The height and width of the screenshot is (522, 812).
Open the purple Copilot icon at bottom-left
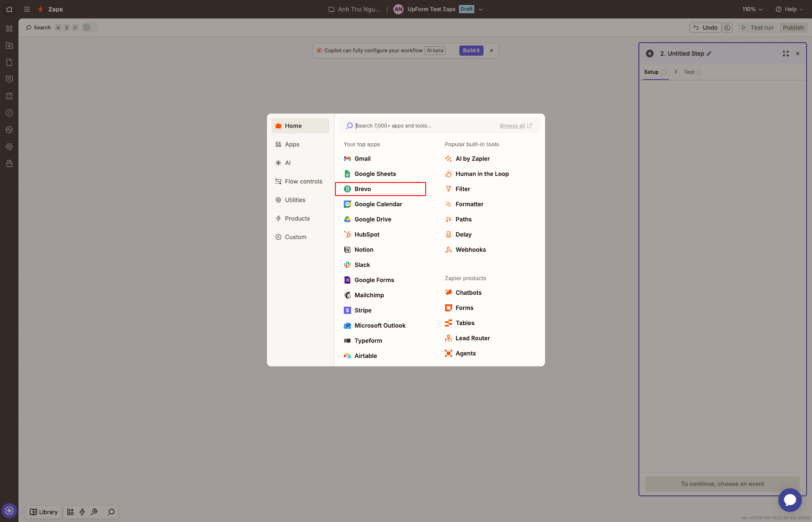9,511
